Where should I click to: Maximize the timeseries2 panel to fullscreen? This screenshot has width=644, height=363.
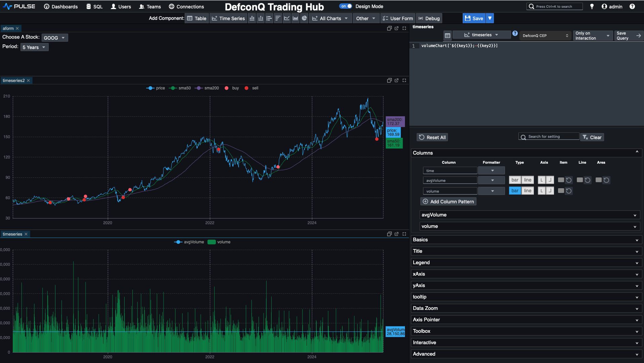(404, 80)
